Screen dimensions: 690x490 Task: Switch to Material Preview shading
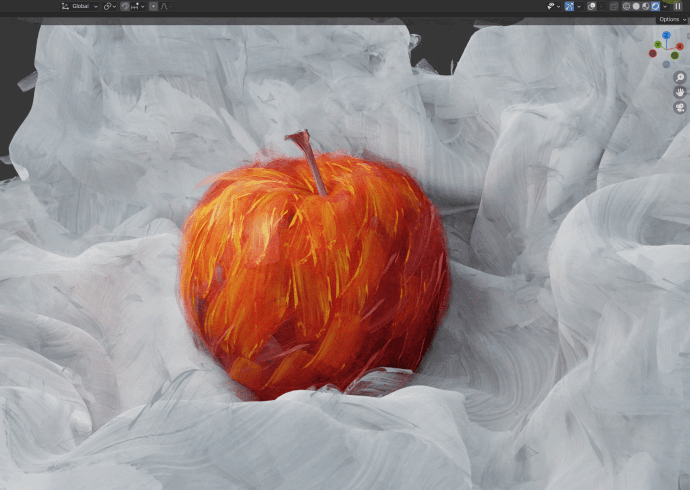point(646,6)
